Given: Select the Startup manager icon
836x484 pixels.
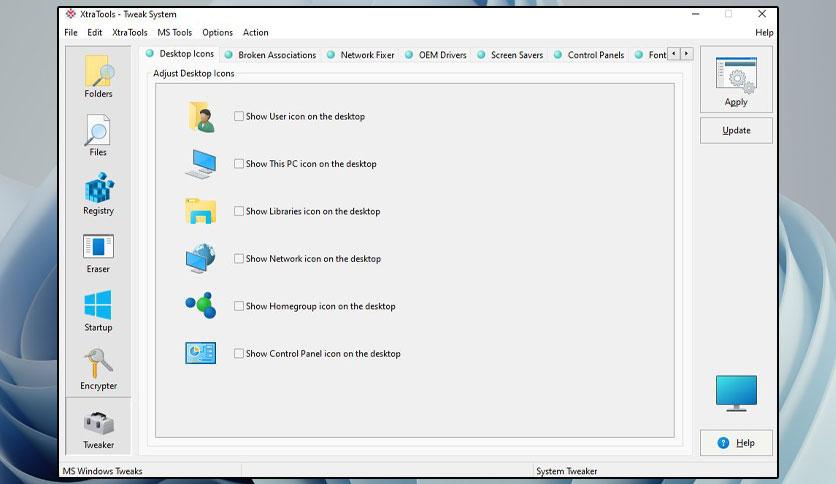Looking at the screenshot, I should pyautogui.click(x=98, y=311).
